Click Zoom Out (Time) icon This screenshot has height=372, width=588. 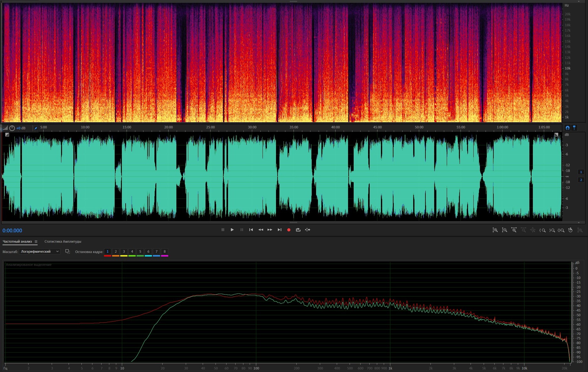click(523, 230)
